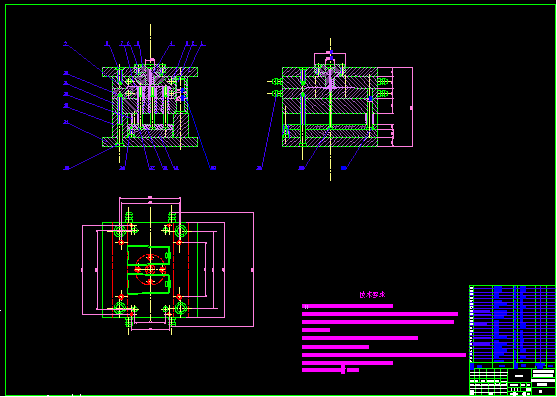Viewport: 557px width, 397px height.
Task: Click the bottom clamping plate of front section view
Action: pos(150,142)
